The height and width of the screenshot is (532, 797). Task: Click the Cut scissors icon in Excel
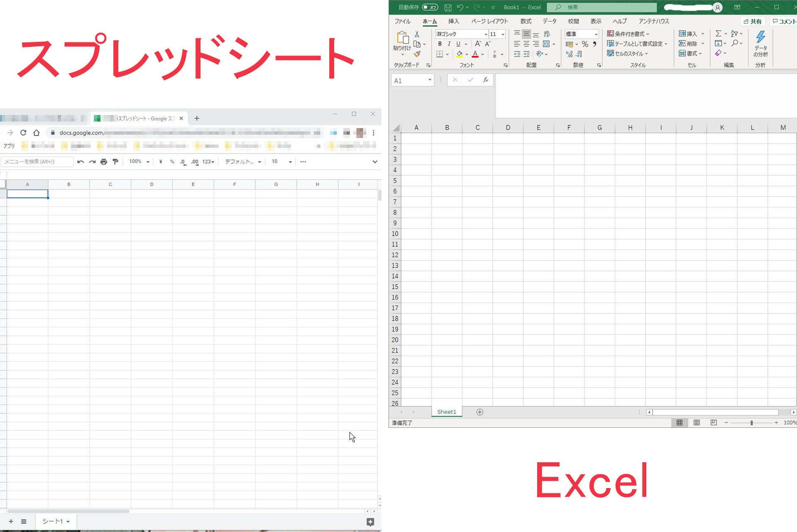pyautogui.click(x=417, y=34)
